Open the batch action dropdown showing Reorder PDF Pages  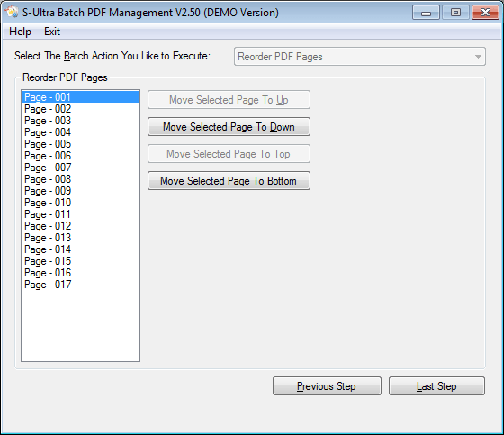click(x=360, y=57)
